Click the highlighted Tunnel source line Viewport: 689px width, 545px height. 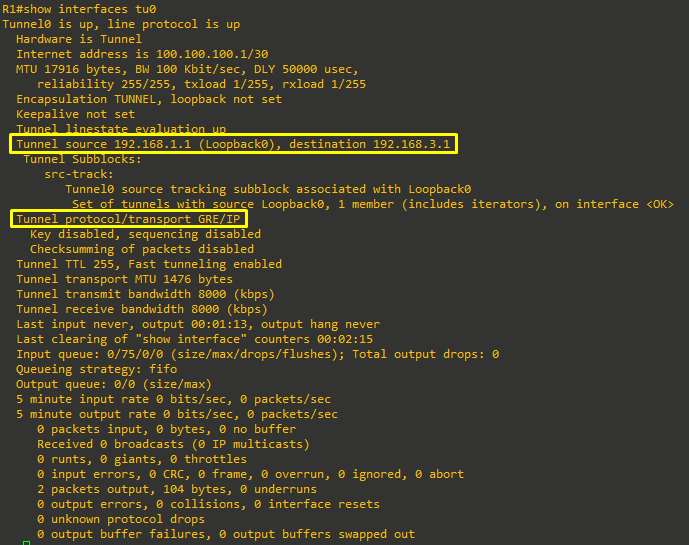pyautogui.click(x=233, y=144)
